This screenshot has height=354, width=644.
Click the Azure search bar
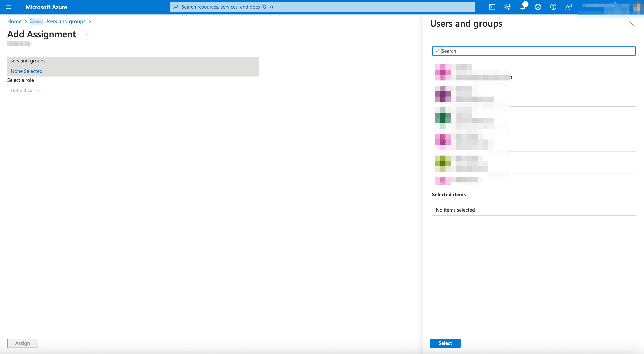click(322, 6)
